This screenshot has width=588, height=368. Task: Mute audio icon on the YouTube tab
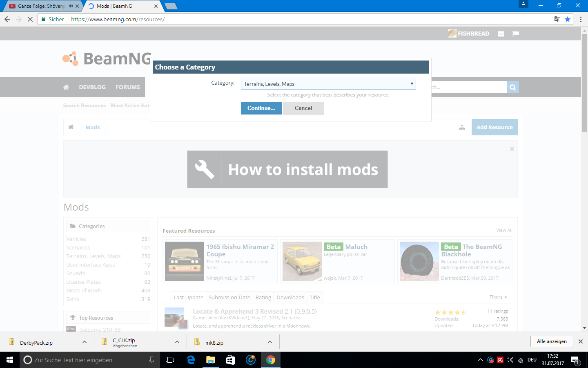(71, 6)
